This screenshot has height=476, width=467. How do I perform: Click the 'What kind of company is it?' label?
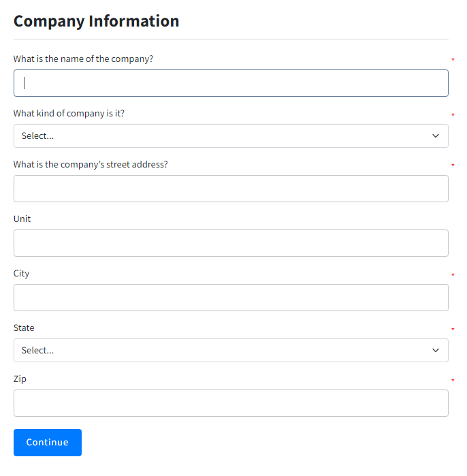click(69, 114)
